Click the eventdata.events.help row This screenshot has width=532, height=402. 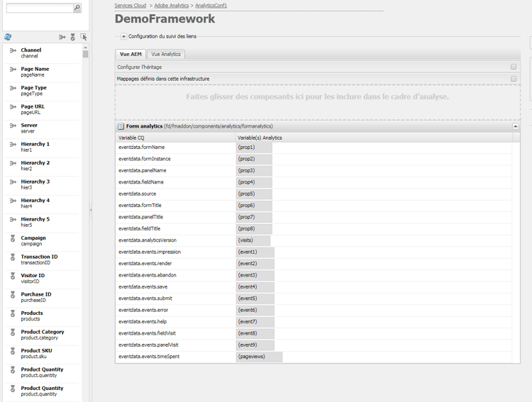coord(314,322)
